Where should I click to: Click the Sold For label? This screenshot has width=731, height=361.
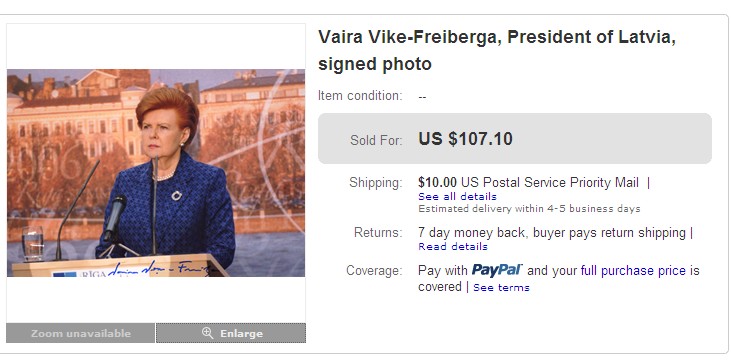(x=376, y=140)
